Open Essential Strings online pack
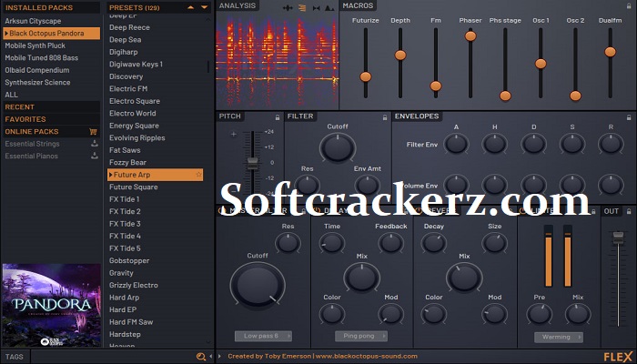The height and width of the screenshot is (364, 637). (33, 144)
